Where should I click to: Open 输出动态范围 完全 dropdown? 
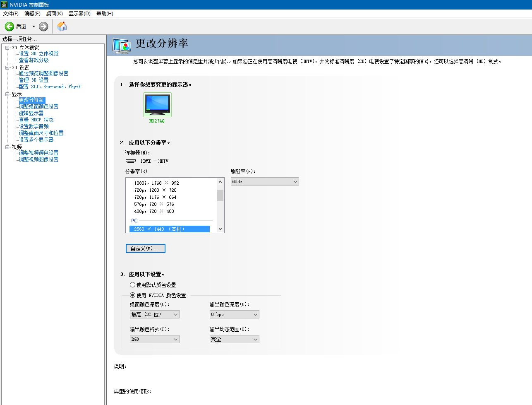pos(235,339)
